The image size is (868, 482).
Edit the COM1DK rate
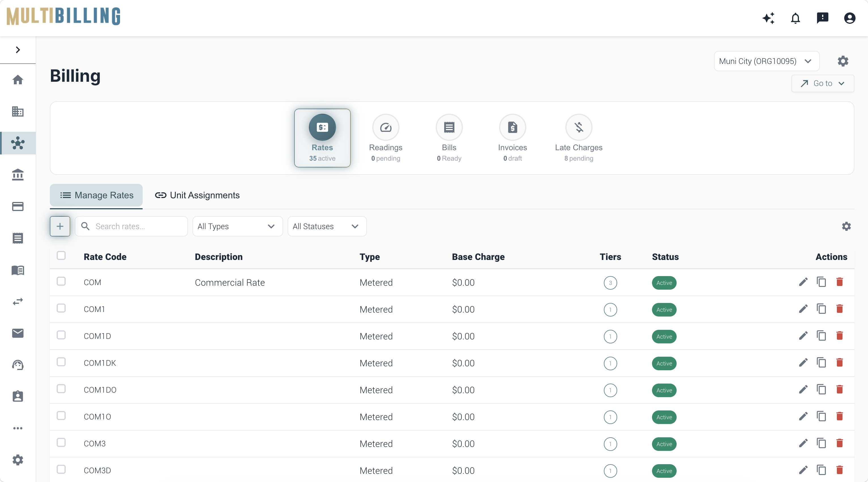(803, 363)
